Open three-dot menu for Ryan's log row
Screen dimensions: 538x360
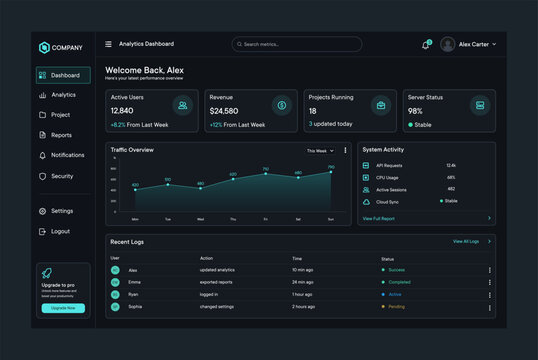(490, 295)
